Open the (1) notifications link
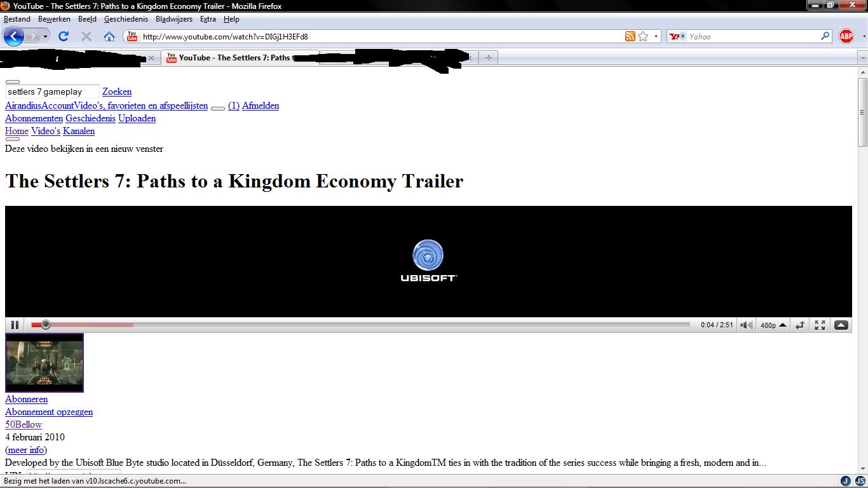This screenshot has width=868, height=488. [234, 105]
